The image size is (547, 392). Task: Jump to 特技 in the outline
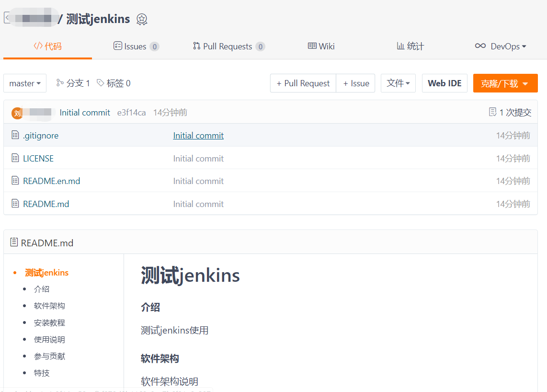(42, 373)
